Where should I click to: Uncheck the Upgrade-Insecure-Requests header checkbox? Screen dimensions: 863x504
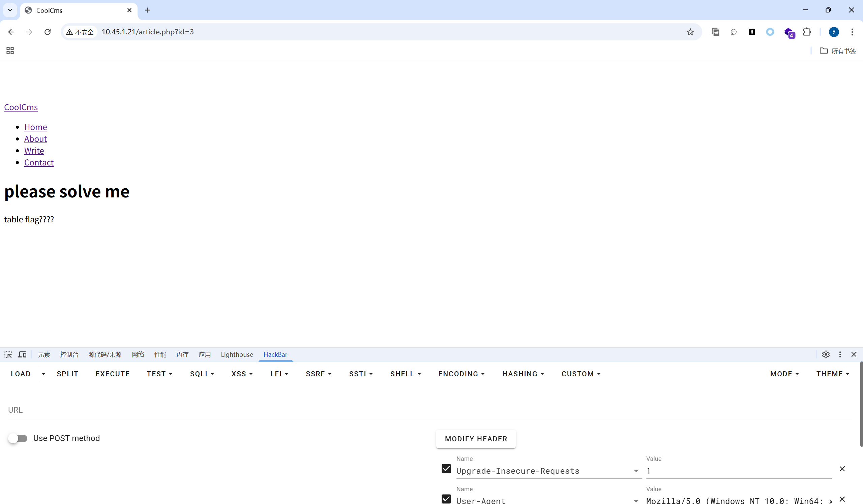click(446, 469)
